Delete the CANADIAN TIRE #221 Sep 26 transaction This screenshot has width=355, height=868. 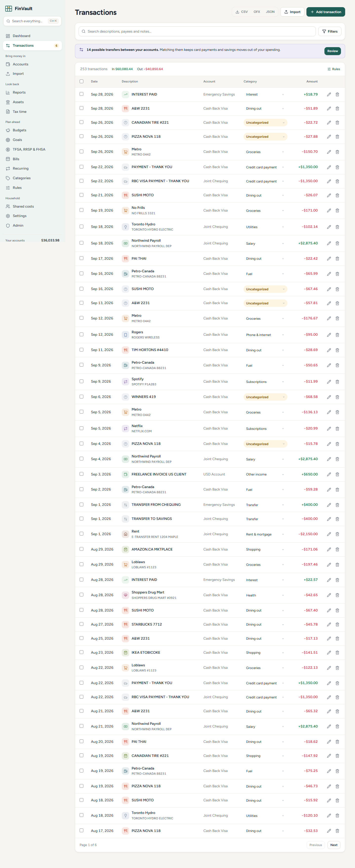[337, 123]
